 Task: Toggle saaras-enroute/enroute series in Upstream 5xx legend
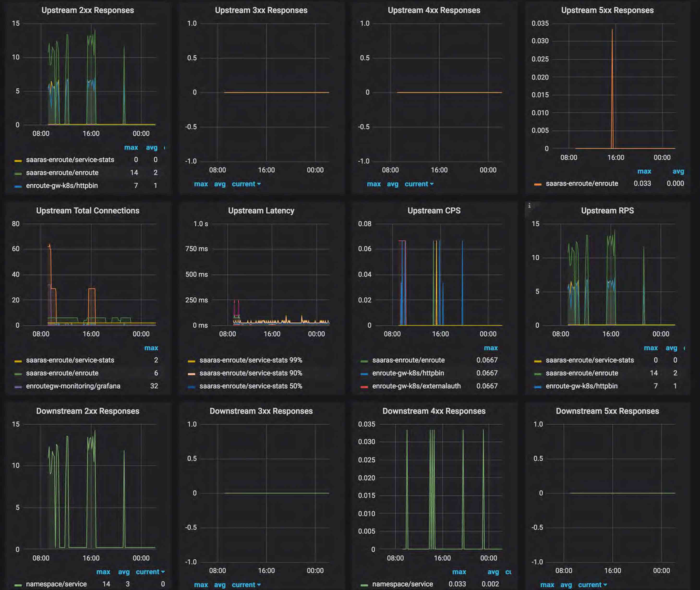582,184
